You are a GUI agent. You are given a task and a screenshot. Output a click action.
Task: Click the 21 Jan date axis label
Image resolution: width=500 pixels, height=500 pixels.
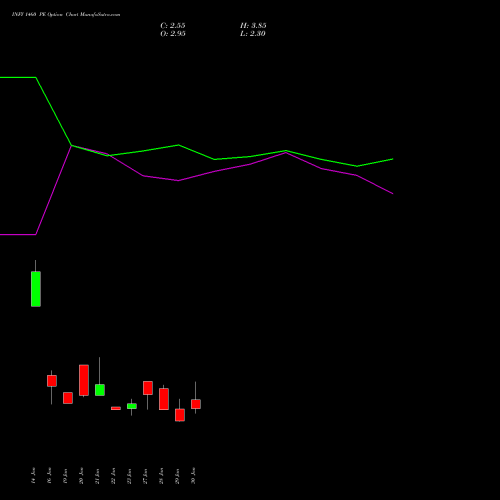point(97,476)
